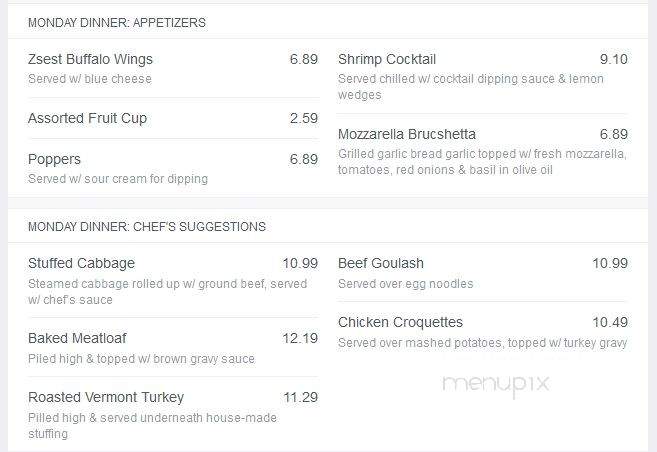Click the Baked Meatloaf item name

click(77, 338)
